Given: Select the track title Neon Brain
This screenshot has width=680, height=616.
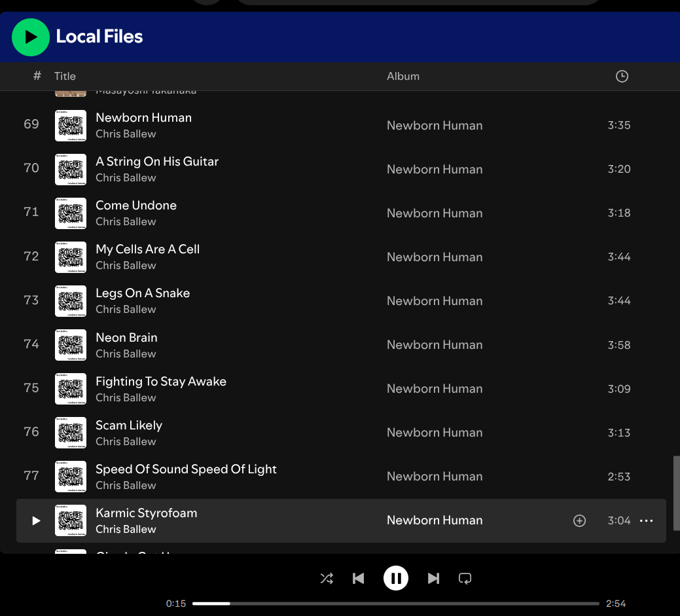Looking at the screenshot, I should [126, 338].
